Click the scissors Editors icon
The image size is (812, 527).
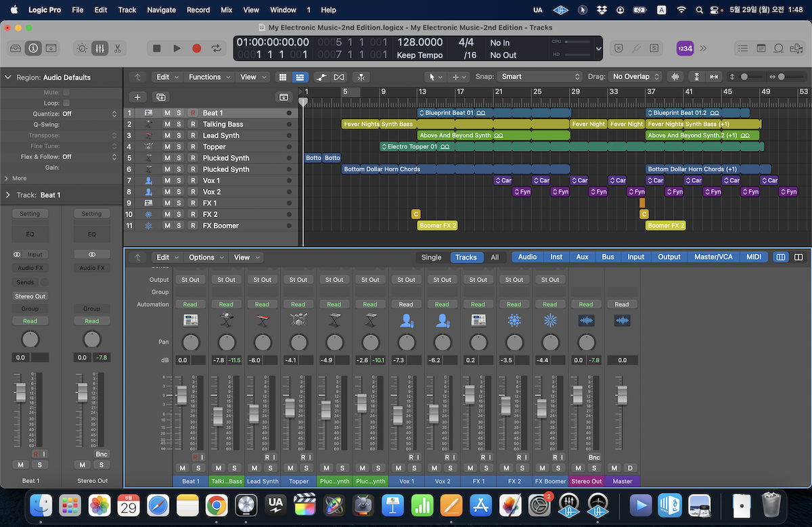117,48
